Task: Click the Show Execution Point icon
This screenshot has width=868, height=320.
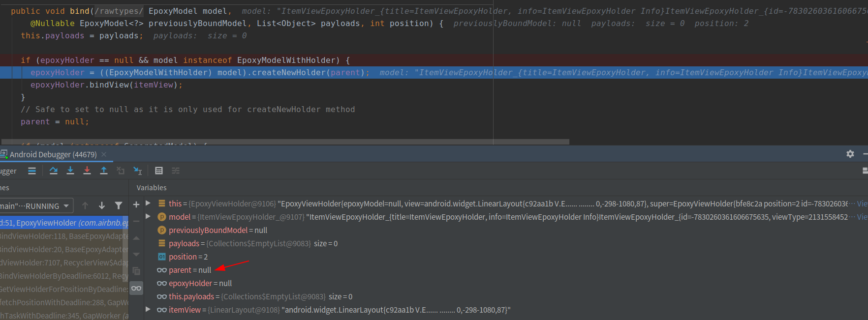Action: click(x=32, y=171)
